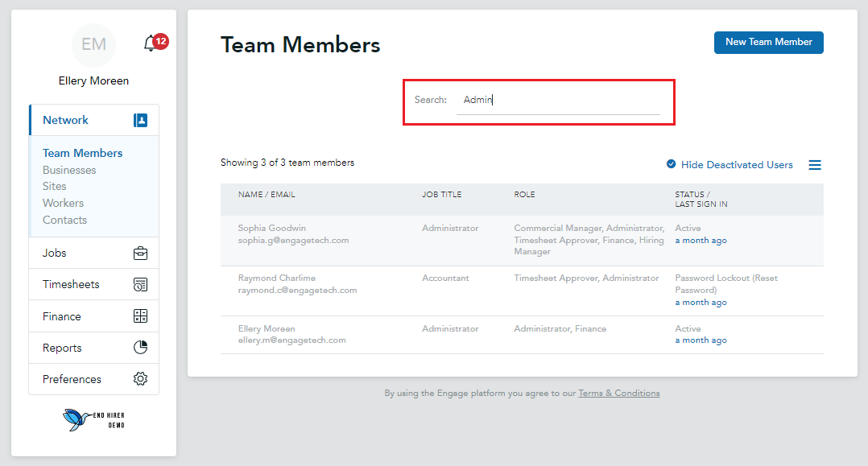Expand the Network section

tap(65, 119)
